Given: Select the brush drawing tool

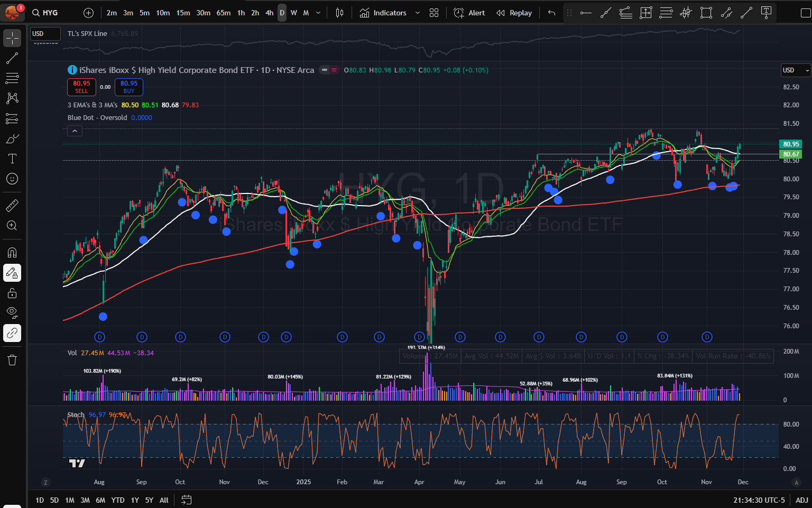Looking at the screenshot, I should (12, 138).
